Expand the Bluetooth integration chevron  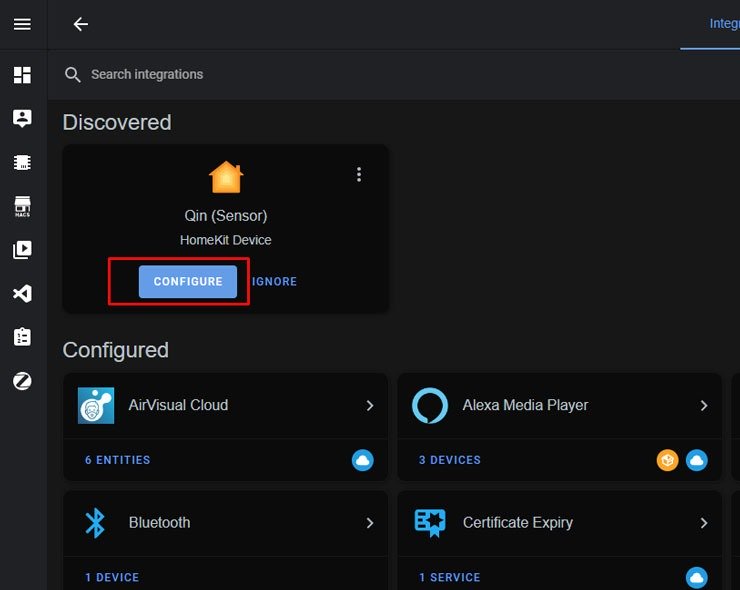tap(370, 523)
